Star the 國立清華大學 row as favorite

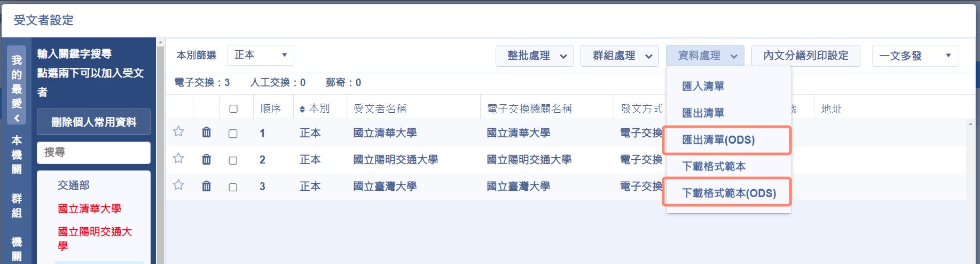tap(178, 131)
